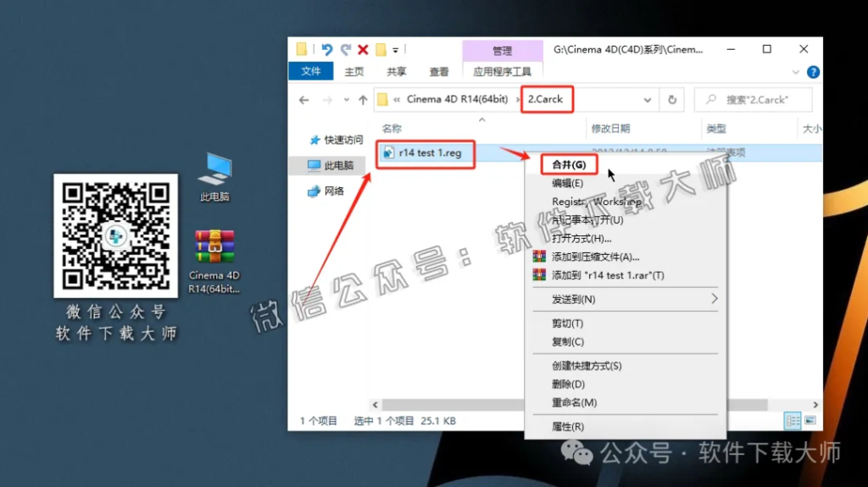Select 网络 in navigation pane

pyautogui.click(x=326, y=191)
